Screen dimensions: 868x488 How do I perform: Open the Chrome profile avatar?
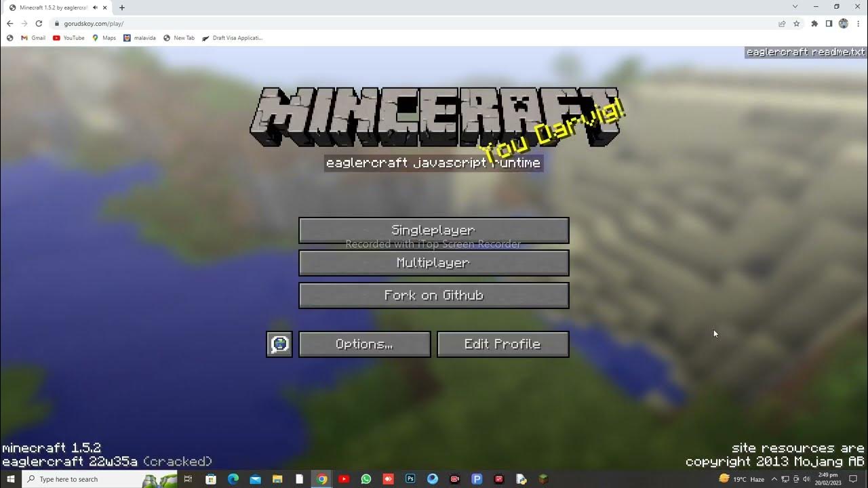(844, 23)
